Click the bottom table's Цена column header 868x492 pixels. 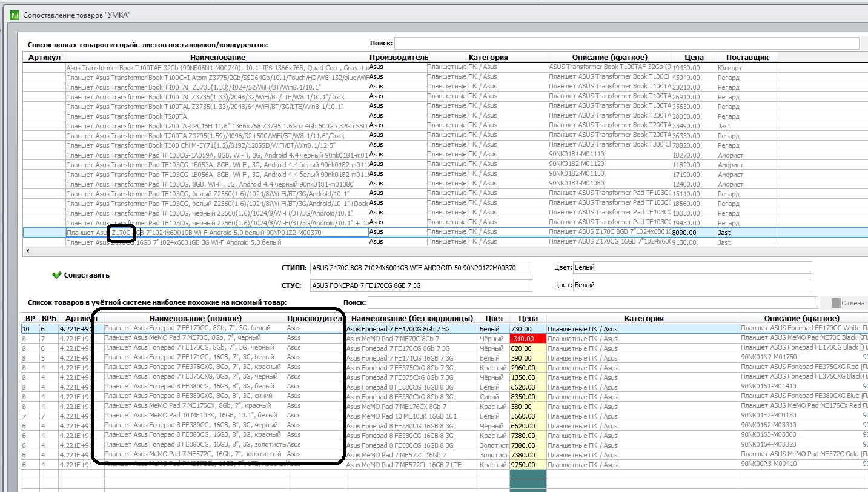point(528,318)
